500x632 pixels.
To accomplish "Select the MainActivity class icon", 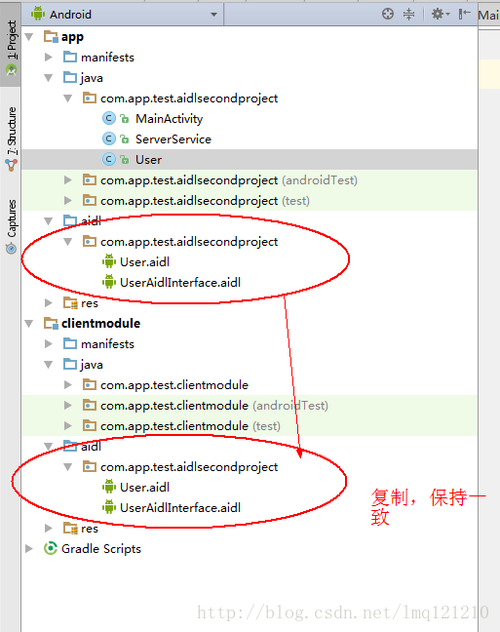I will (x=108, y=118).
